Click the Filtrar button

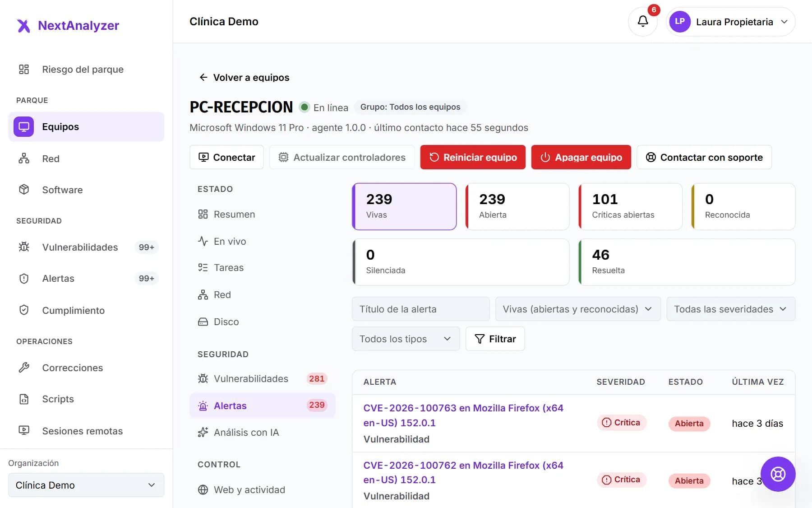click(x=495, y=339)
